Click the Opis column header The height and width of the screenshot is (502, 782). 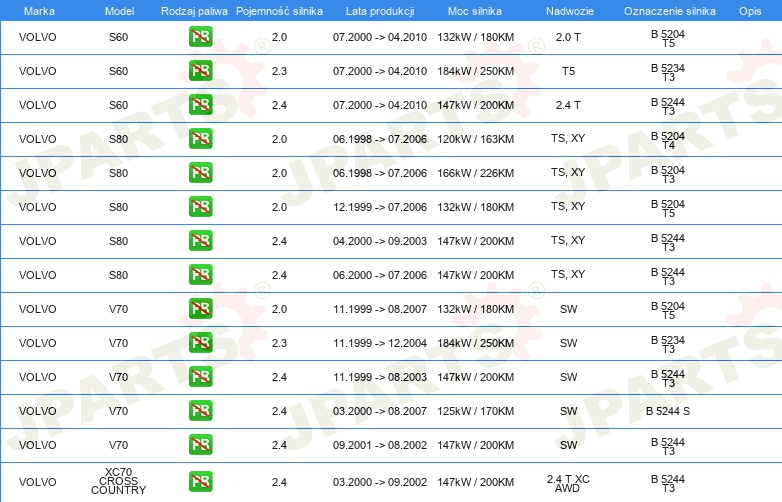click(x=750, y=11)
